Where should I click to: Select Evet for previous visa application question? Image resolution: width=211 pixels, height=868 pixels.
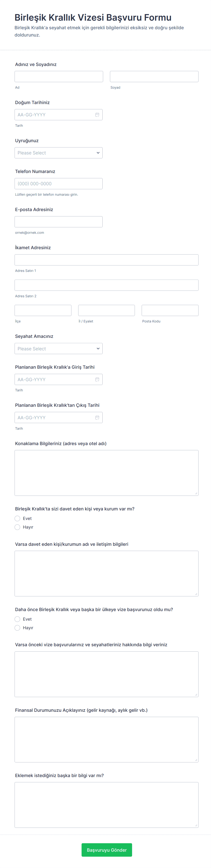click(x=17, y=619)
